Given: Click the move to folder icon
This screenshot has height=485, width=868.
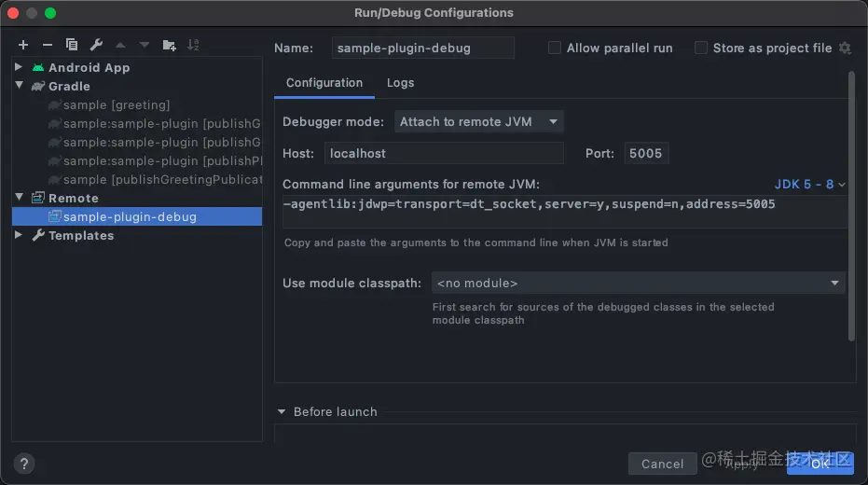Looking at the screenshot, I should point(169,45).
